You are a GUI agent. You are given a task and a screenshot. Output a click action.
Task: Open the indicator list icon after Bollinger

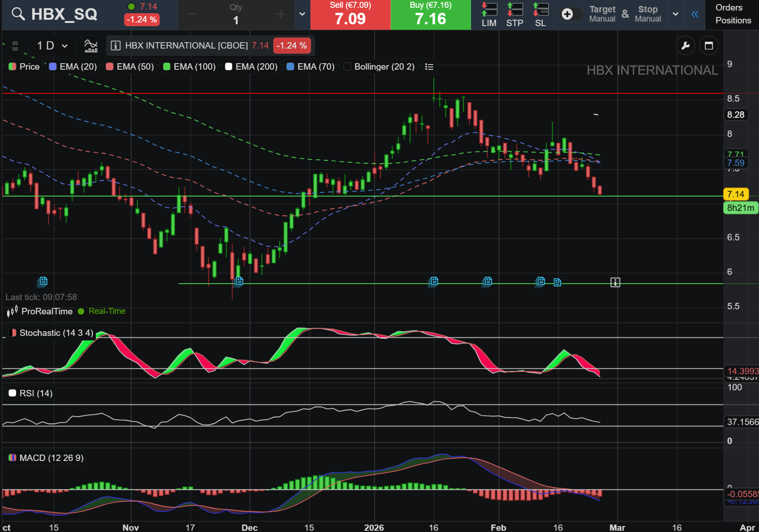429,67
